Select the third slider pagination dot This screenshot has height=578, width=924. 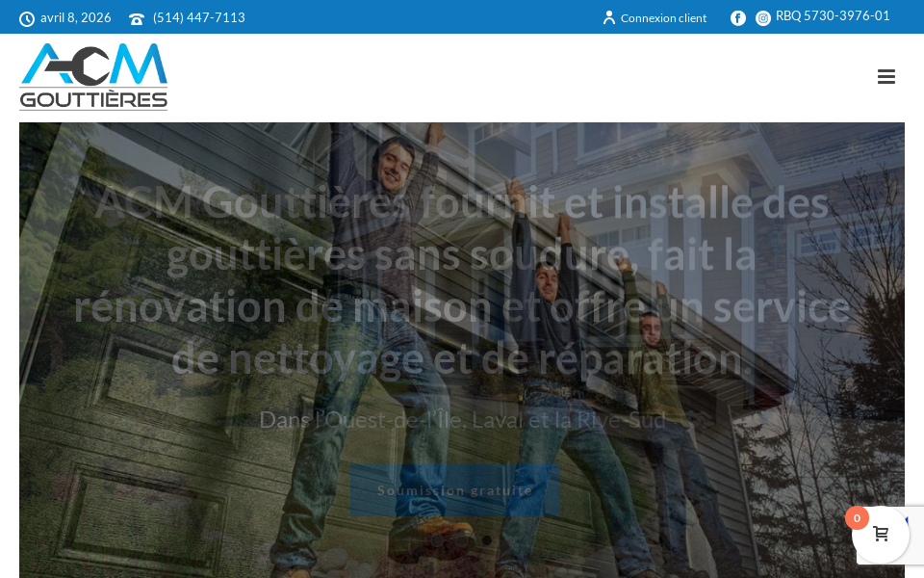click(x=486, y=540)
